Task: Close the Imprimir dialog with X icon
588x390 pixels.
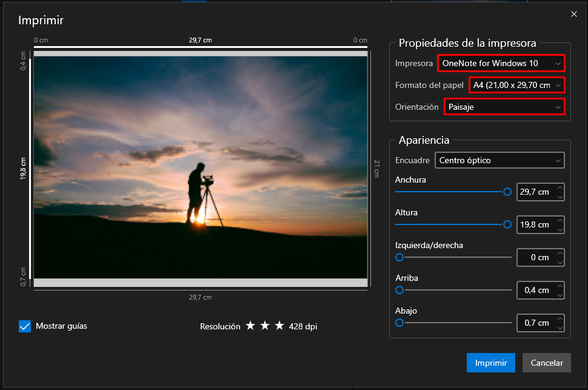Action: point(573,14)
